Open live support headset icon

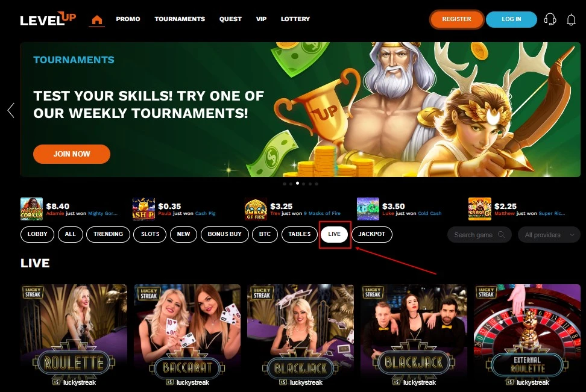click(550, 19)
